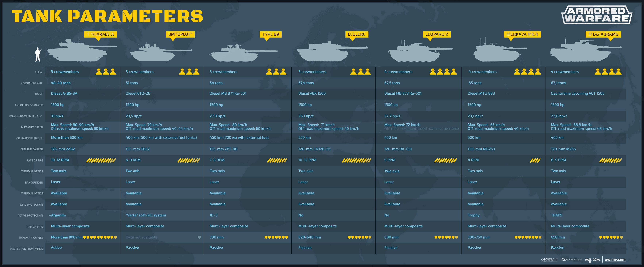Click the TANK PARAMETERS title
This screenshot has height=267, width=644.
pos(107,16)
